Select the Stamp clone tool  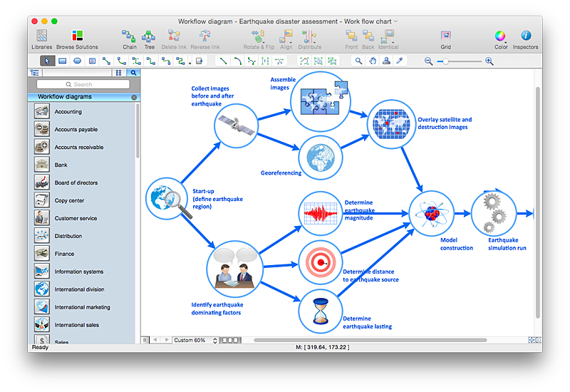click(386, 61)
